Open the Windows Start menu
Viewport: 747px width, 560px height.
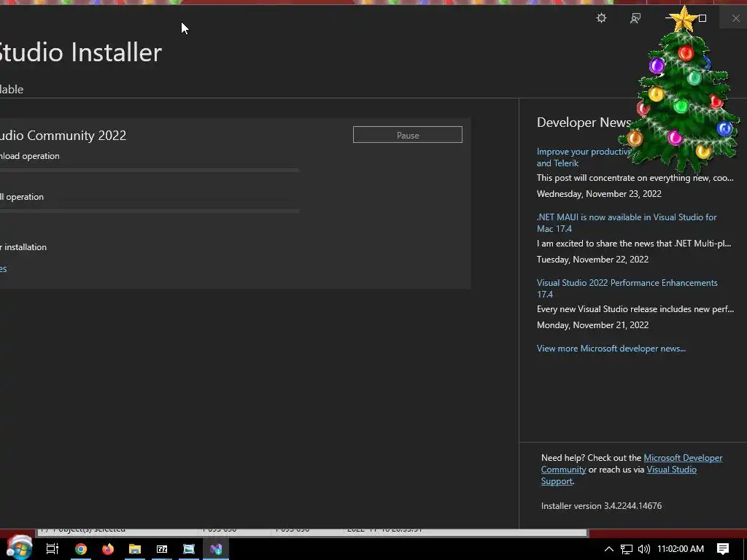[19, 548]
